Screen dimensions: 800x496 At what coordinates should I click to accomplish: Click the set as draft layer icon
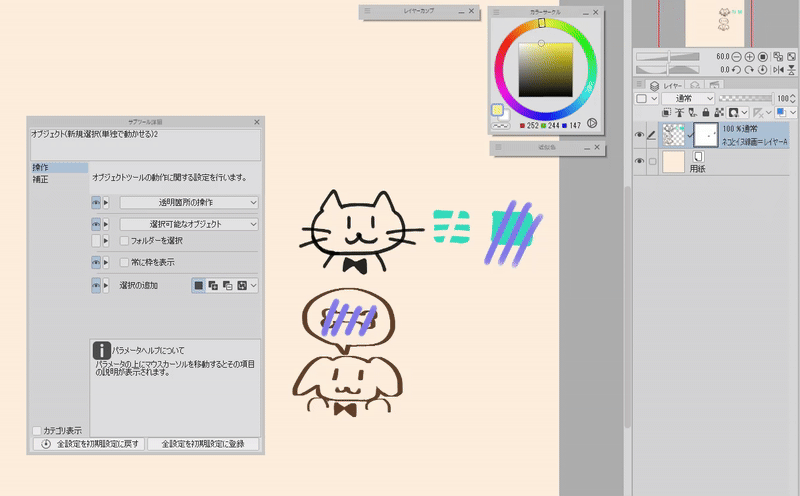(693, 112)
